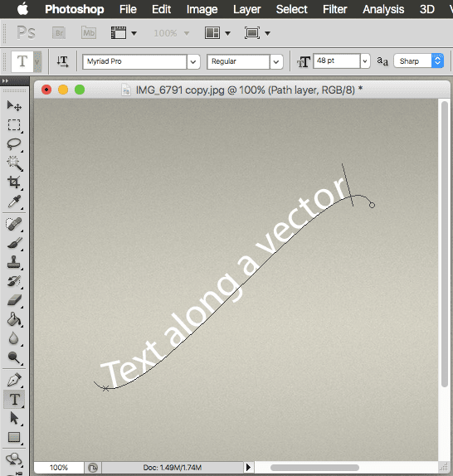Click the font style field showing Regular
The image size is (453, 476).
(x=238, y=61)
